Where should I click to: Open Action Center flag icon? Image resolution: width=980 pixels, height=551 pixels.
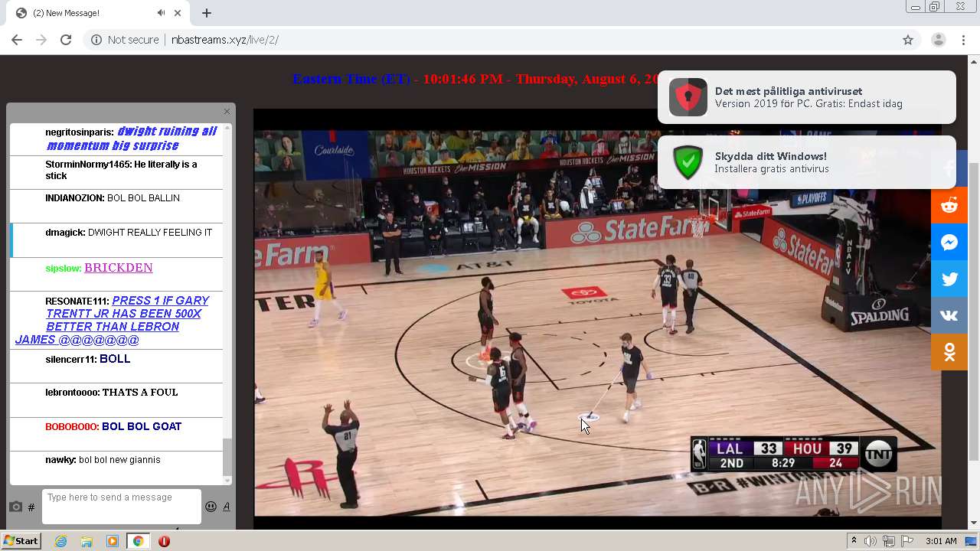[x=906, y=541]
